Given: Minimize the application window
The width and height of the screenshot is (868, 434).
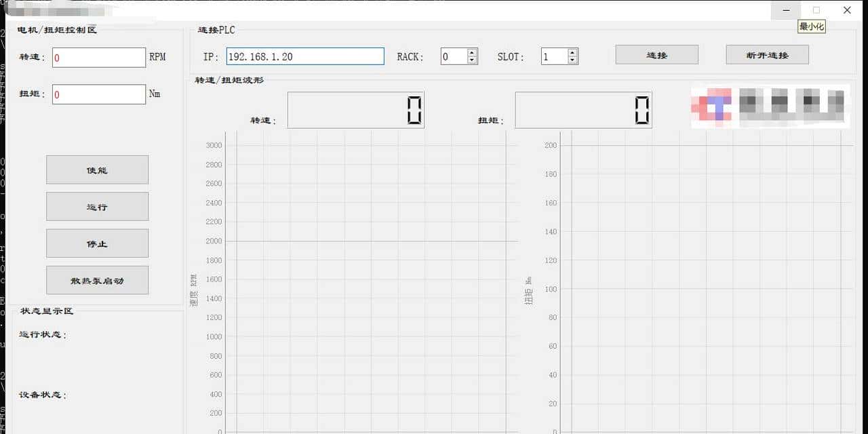Looking at the screenshot, I should 787,10.
